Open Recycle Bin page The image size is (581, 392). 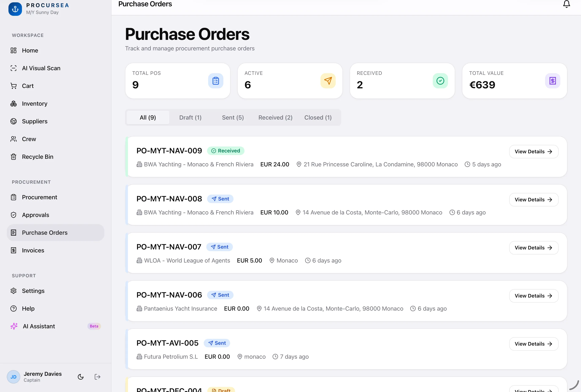click(x=56, y=157)
